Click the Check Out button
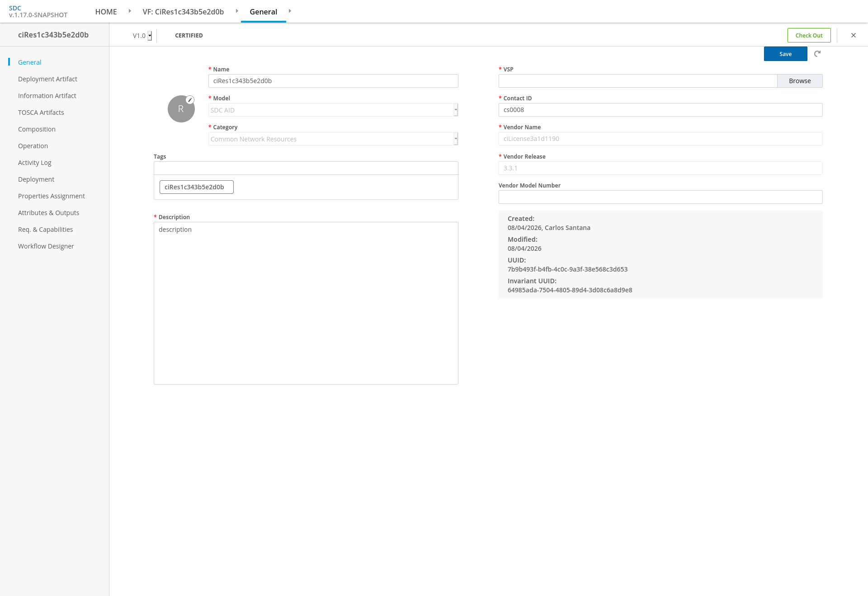This screenshot has width=868, height=596. (809, 35)
